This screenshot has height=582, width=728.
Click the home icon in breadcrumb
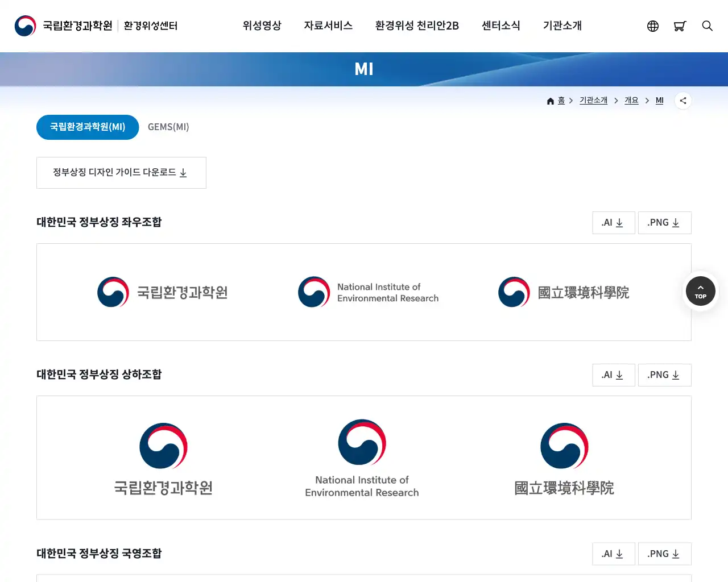(551, 101)
